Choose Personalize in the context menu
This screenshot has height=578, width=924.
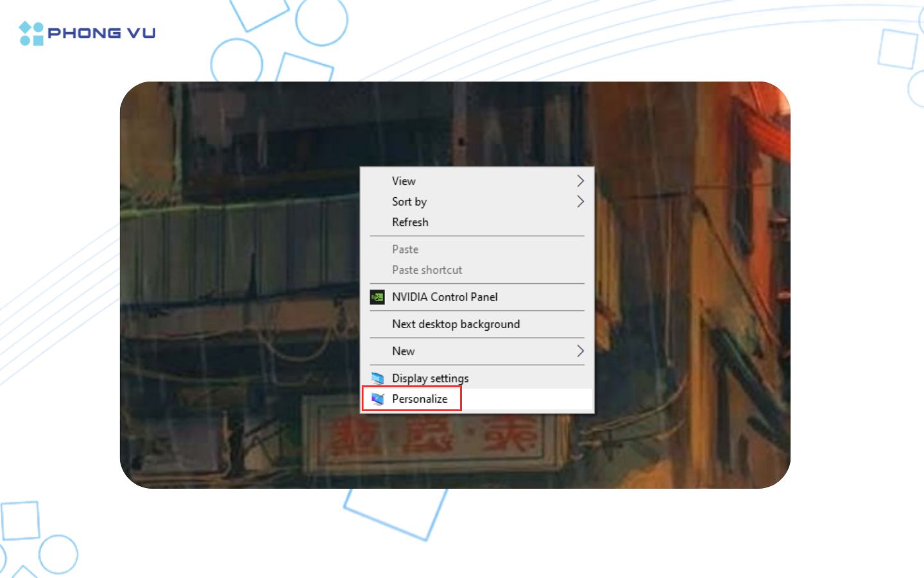pyautogui.click(x=420, y=399)
